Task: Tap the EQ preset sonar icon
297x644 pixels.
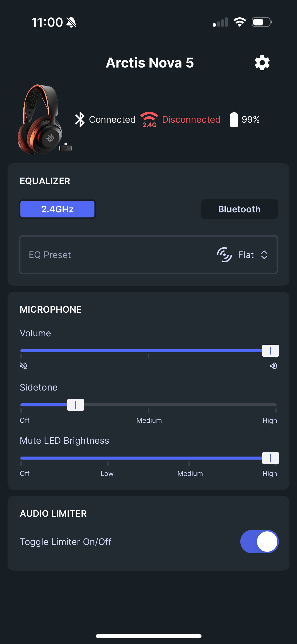Action: [224, 255]
